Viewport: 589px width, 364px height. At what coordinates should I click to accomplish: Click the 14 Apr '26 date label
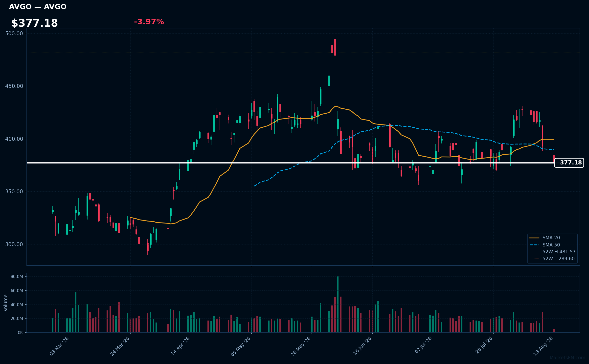tap(181, 346)
